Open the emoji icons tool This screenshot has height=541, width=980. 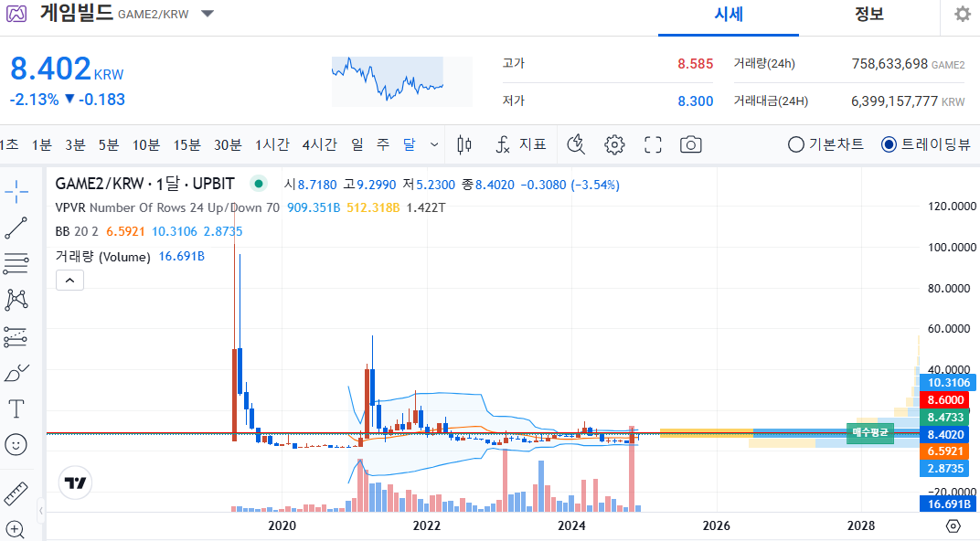point(16,445)
